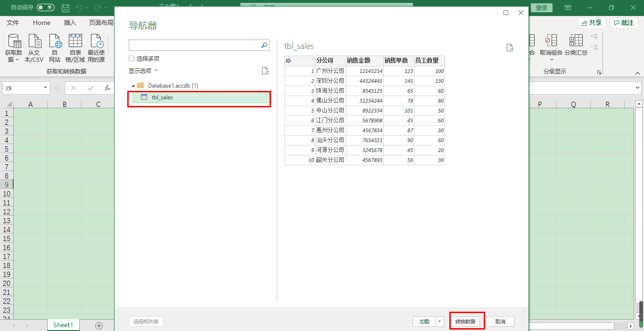
Task: Click the magnifier icon in the Navigator search box
Action: pyautogui.click(x=264, y=45)
